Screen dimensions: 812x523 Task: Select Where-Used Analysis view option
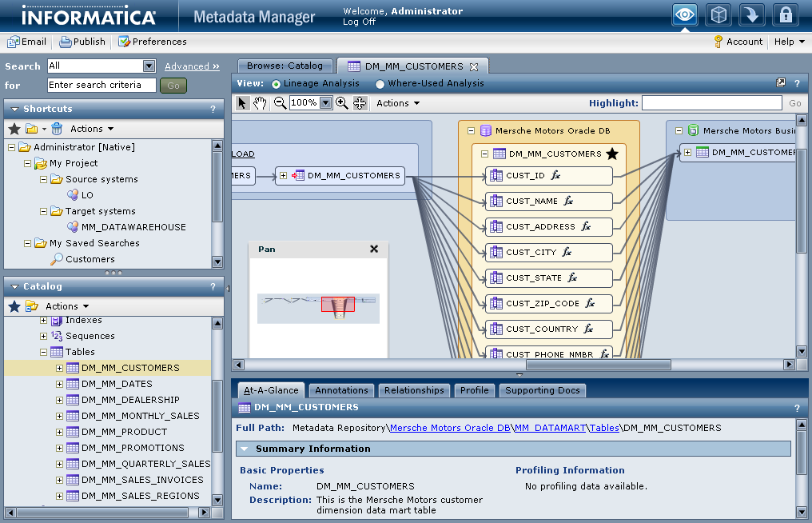(380, 83)
